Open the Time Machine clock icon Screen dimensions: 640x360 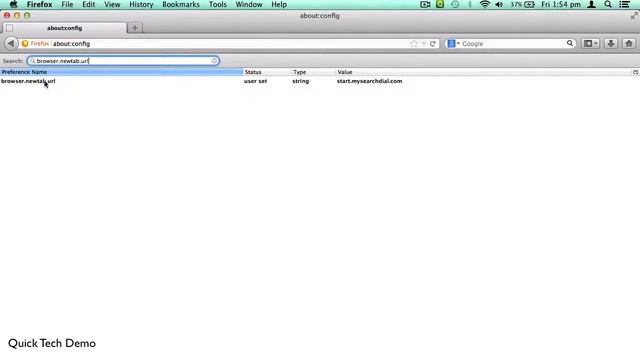coord(455,4)
